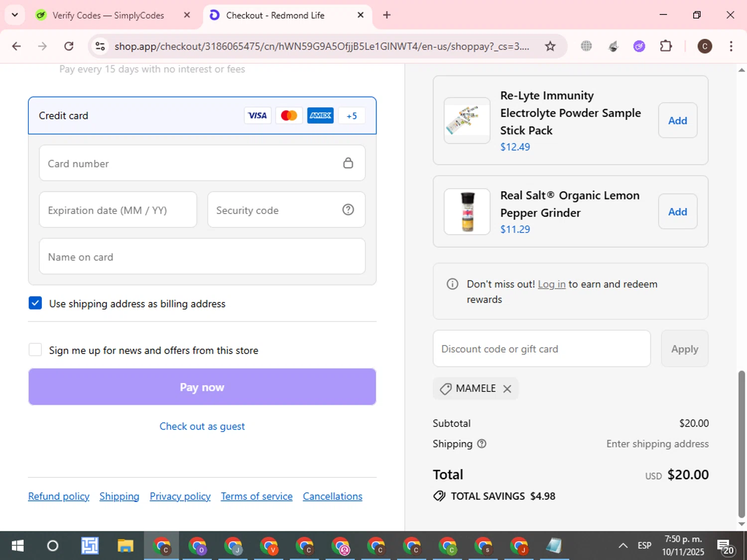Click the Notepad-like app icon in taskbar
The height and width of the screenshot is (560, 747).
click(x=554, y=546)
